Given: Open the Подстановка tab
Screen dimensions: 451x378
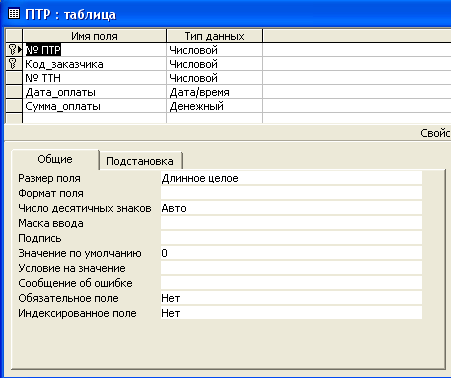Looking at the screenshot, I should pos(140,161).
